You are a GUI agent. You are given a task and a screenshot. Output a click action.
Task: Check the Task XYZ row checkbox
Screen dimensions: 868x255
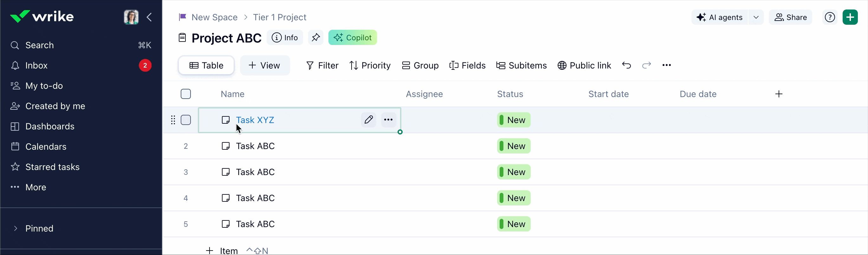[x=186, y=120]
